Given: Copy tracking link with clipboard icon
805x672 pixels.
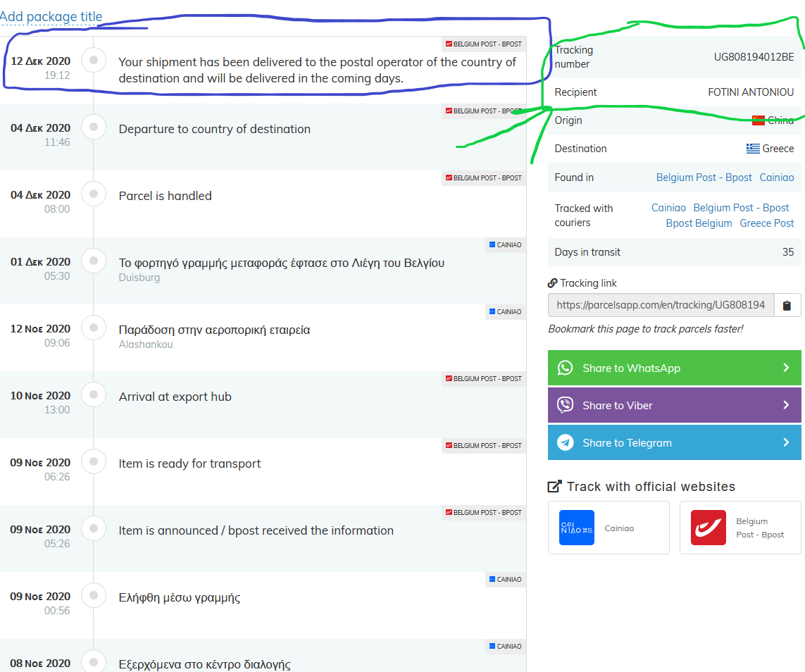Looking at the screenshot, I should point(787,306).
